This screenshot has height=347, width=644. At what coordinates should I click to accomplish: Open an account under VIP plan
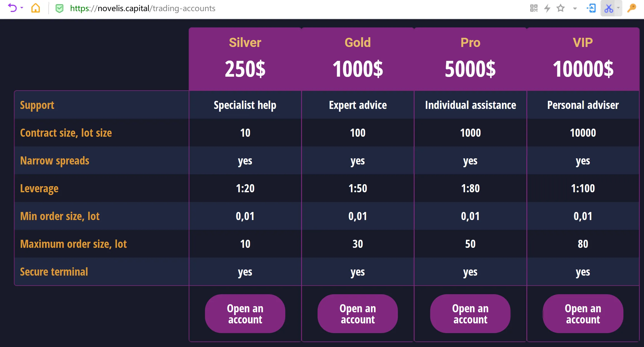[583, 314]
